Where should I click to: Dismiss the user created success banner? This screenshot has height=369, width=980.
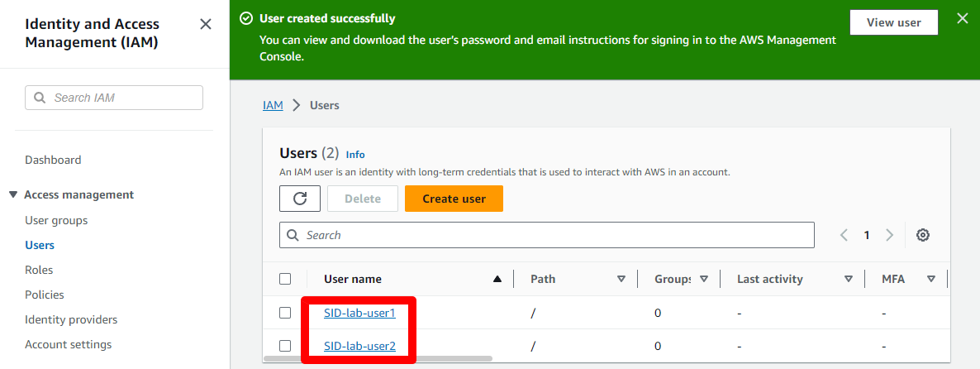tap(963, 19)
